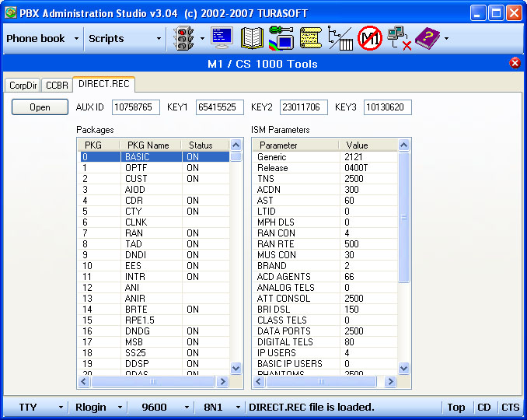
Task: Click the tree and table structure icon
Action: click(340, 38)
